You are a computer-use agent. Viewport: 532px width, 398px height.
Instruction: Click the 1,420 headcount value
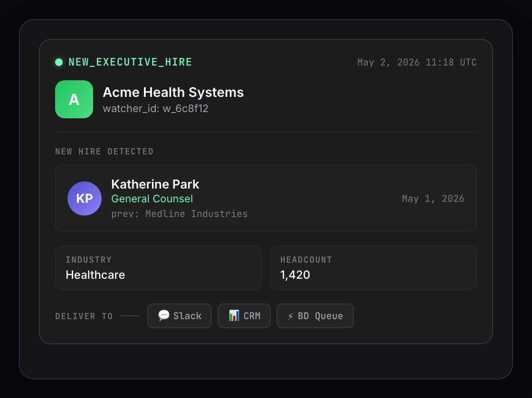(295, 275)
